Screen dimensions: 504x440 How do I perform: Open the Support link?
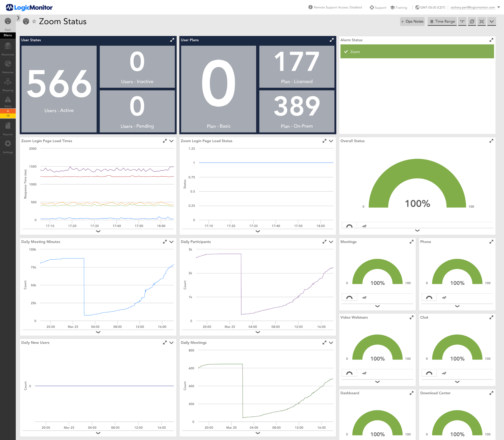(x=378, y=8)
